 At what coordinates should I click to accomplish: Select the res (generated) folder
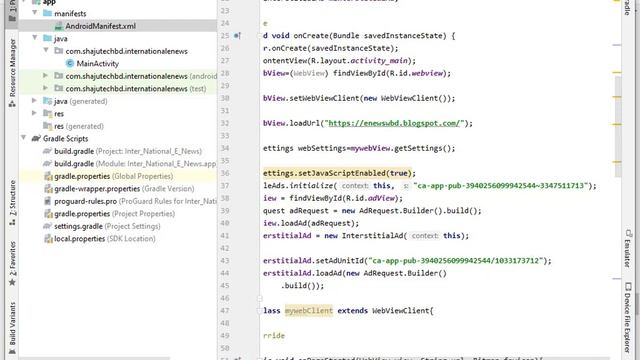coord(79,126)
